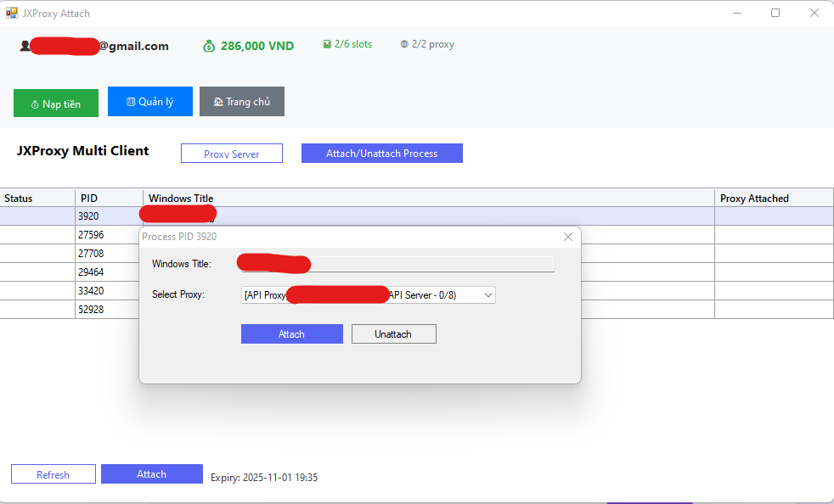Click the Refresh button at the bottom

coord(54,474)
